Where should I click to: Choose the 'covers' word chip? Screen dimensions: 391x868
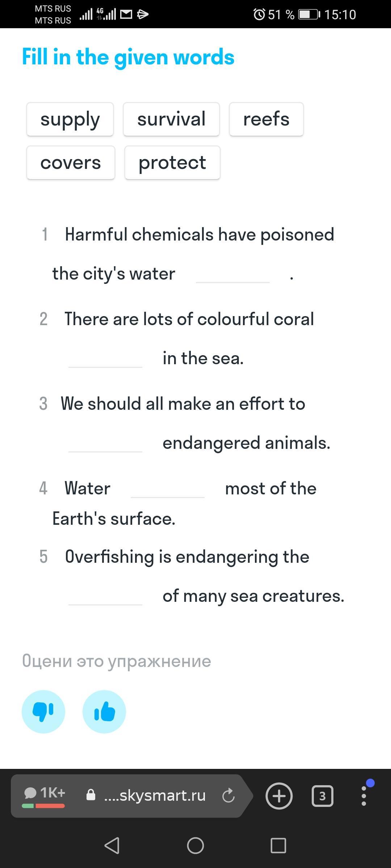pyautogui.click(x=71, y=163)
